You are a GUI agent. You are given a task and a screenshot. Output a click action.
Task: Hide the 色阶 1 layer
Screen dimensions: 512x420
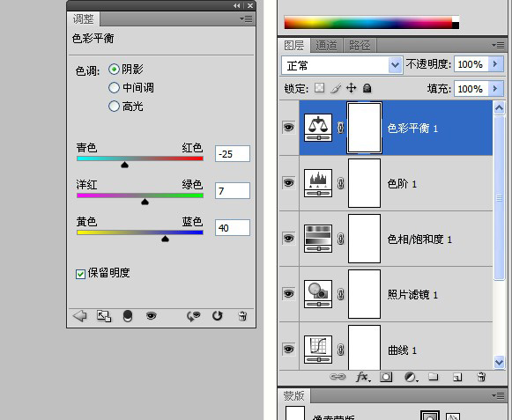point(289,182)
